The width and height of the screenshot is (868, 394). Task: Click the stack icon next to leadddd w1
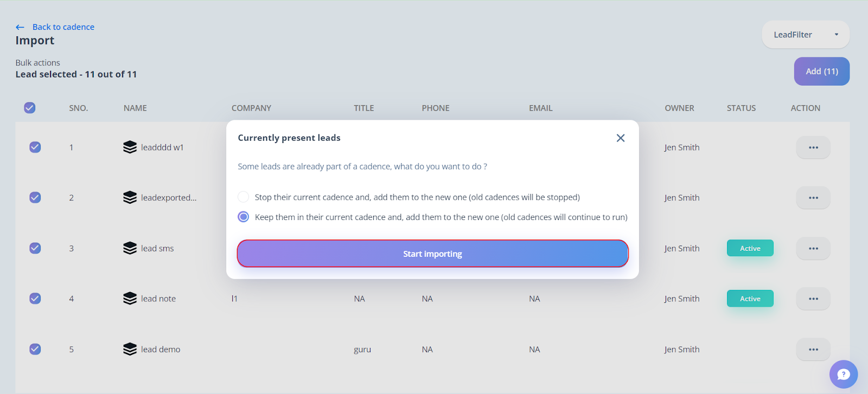[130, 147]
